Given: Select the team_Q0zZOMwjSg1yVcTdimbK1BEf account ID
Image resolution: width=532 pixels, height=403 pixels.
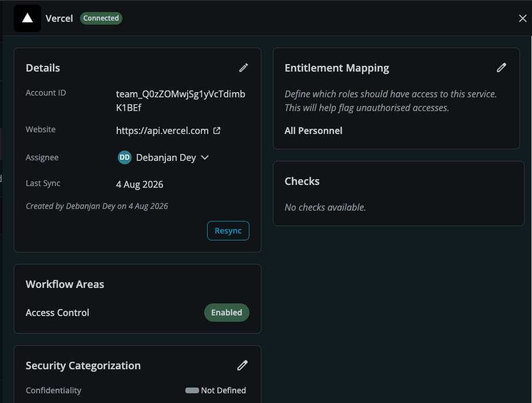Looking at the screenshot, I should [x=181, y=101].
